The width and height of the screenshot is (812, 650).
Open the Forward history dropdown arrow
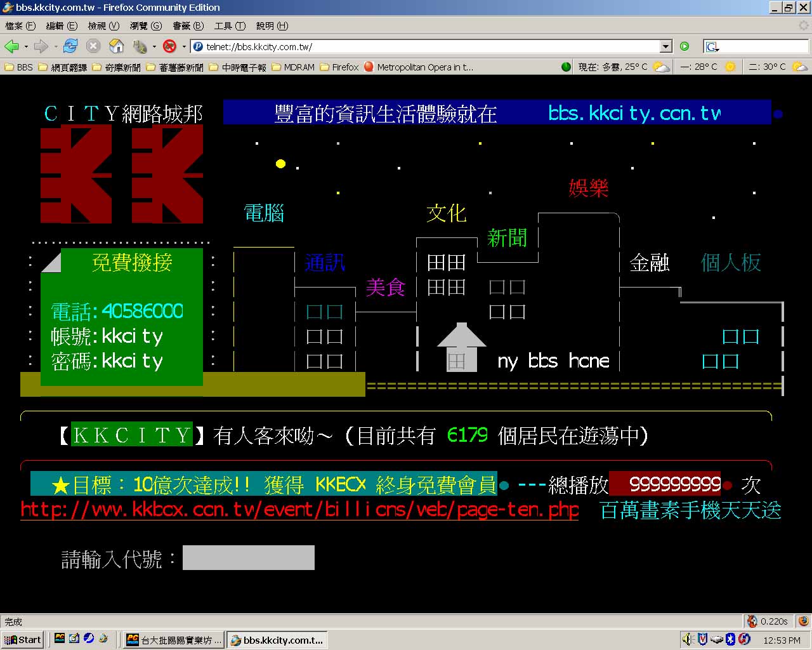(56, 46)
